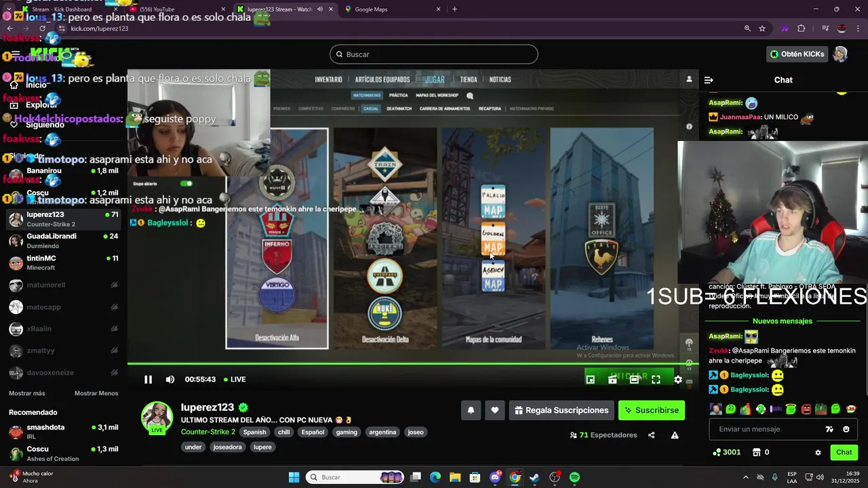Open the chat shop icon showing 0
The width and height of the screenshot is (868, 488).
(761, 452)
